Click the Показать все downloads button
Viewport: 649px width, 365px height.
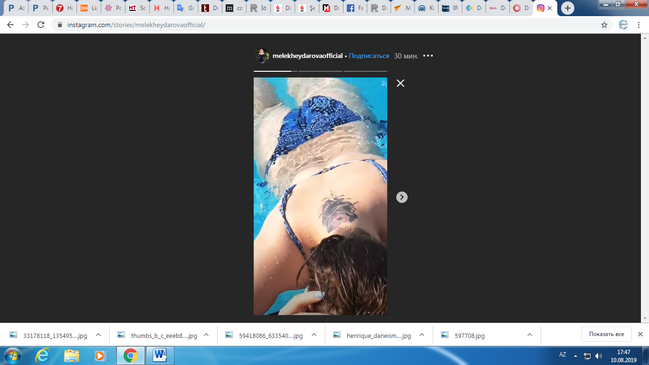[606, 334]
